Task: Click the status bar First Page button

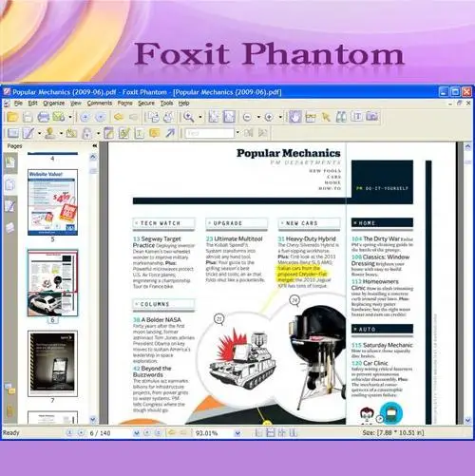Action: (69, 432)
